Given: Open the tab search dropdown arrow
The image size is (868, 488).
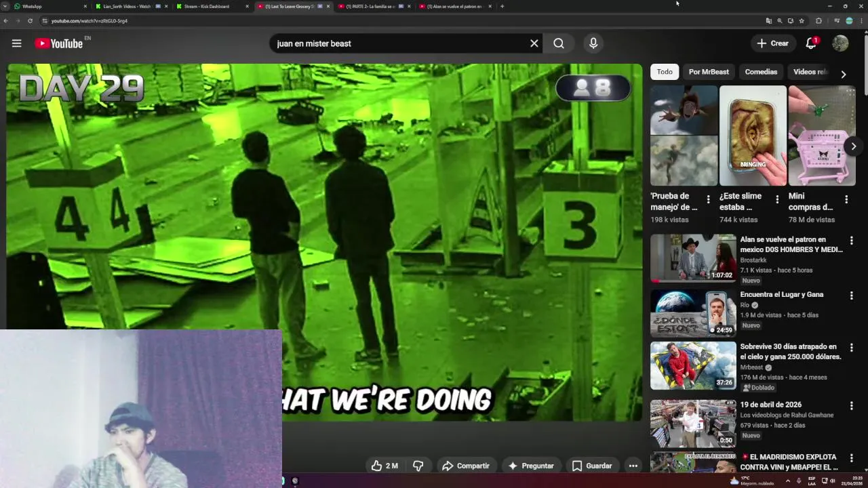Looking at the screenshot, I should coord(5,6).
